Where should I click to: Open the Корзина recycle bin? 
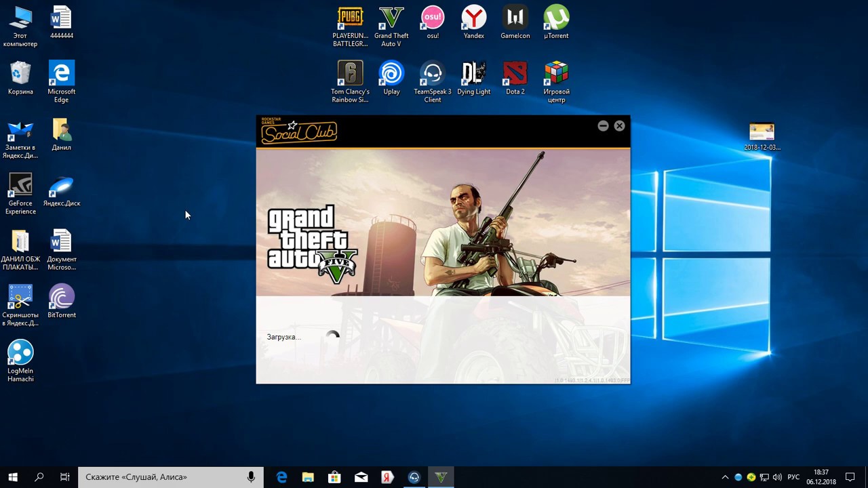pos(20,78)
